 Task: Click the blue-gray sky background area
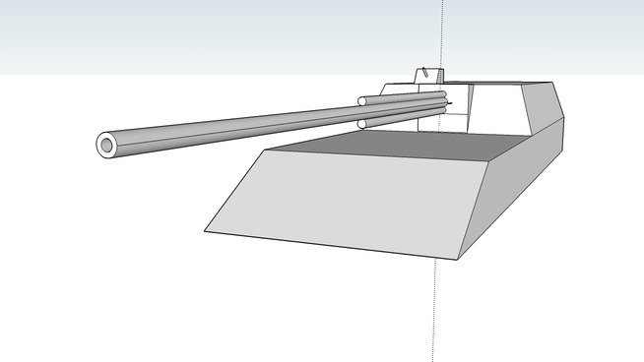tap(206, 37)
